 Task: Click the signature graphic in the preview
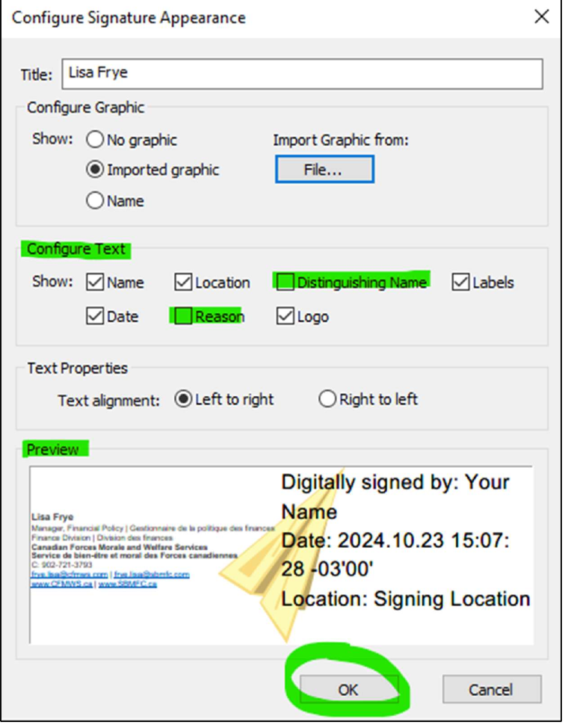click(152, 550)
